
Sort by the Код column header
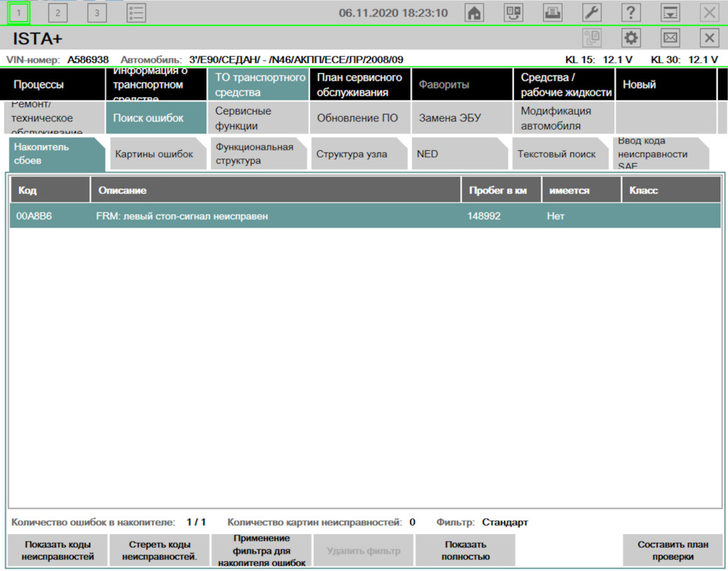[50, 190]
